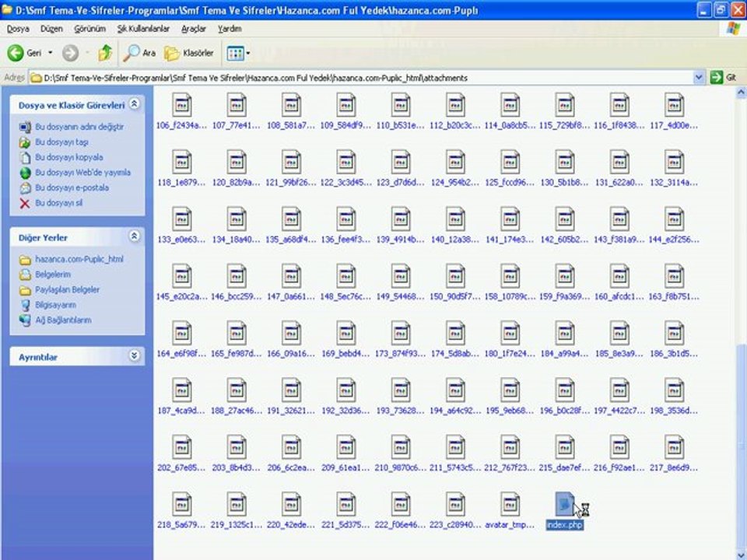Select the avatar_tmp file icon
747x560 pixels.
pyautogui.click(x=510, y=504)
